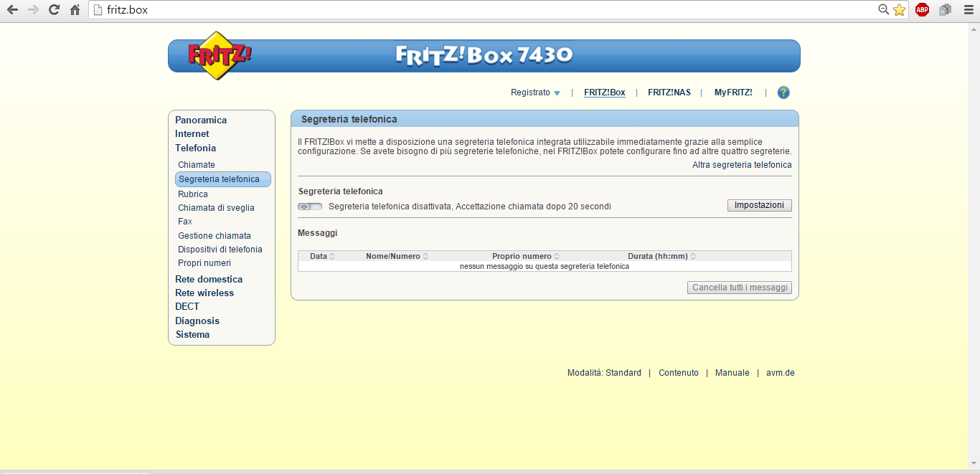Screen dimensions: 980x474
Task: Expand the DECT menu section
Action: pyautogui.click(x=187, y=306)
